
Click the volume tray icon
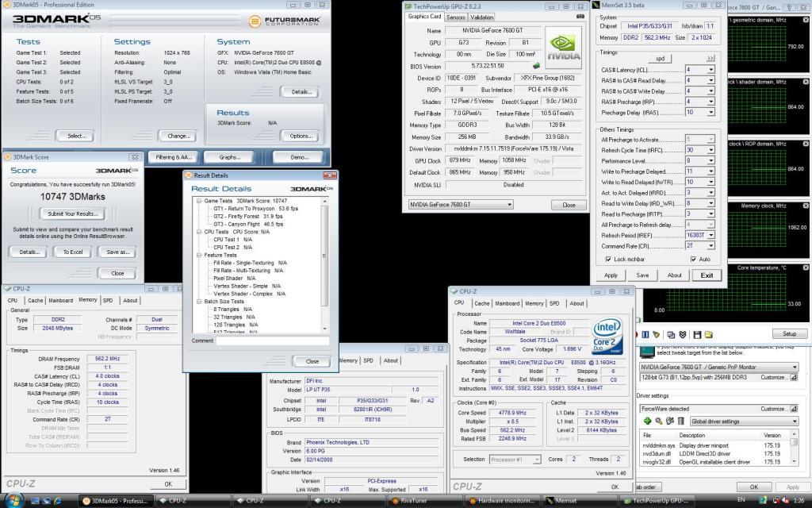(x=784, y=501)
